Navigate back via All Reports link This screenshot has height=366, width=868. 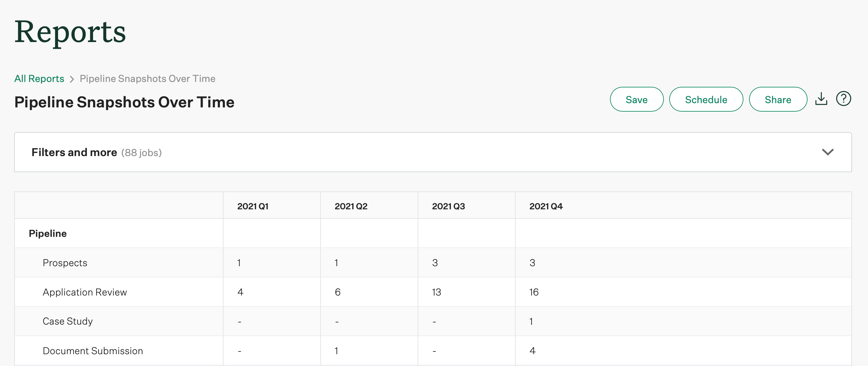(39, 79)
